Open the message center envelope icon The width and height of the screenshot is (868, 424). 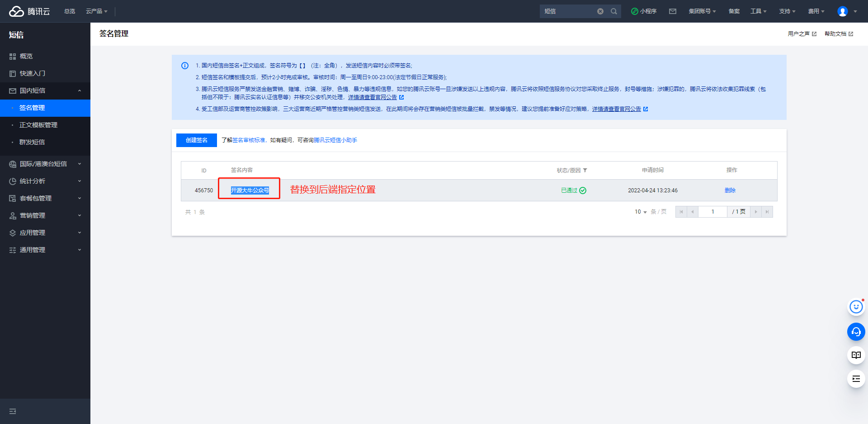673,11
